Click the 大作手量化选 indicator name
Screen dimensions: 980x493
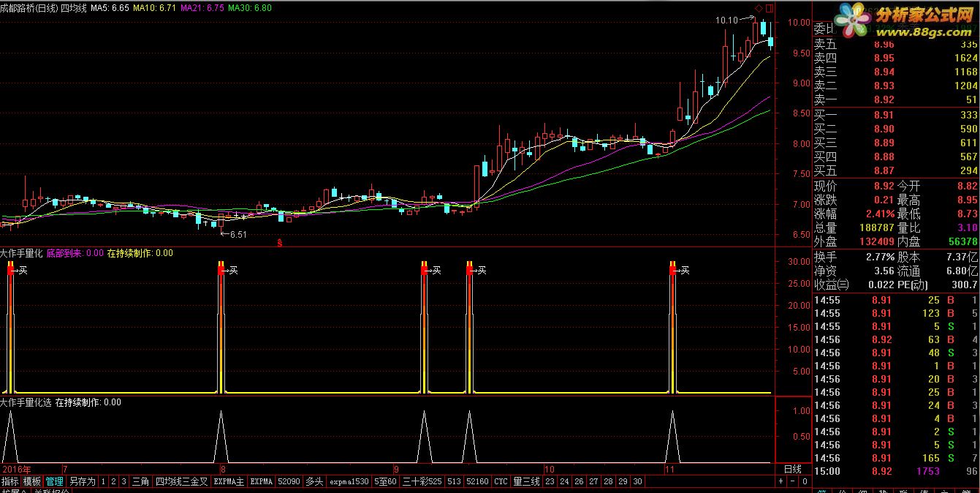pyautogui.click(x=26, y=402)
